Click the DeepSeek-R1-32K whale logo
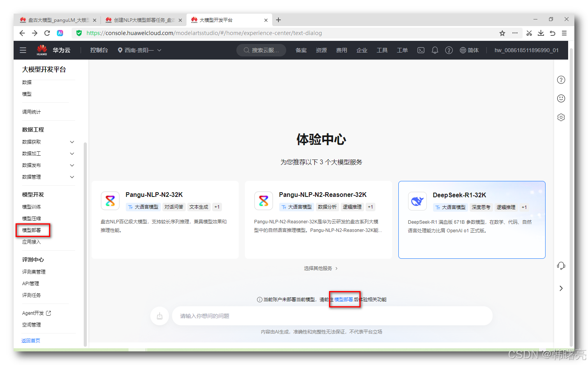 [417, 201]
